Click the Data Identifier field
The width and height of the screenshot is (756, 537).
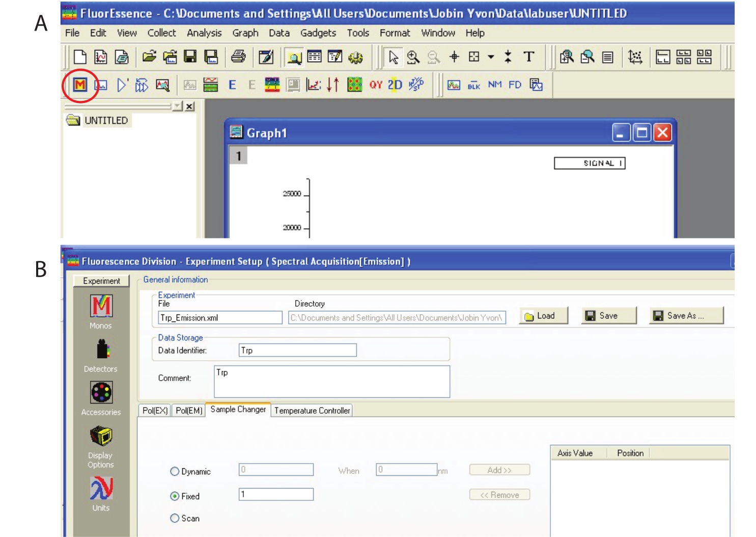tap(298, 351)
